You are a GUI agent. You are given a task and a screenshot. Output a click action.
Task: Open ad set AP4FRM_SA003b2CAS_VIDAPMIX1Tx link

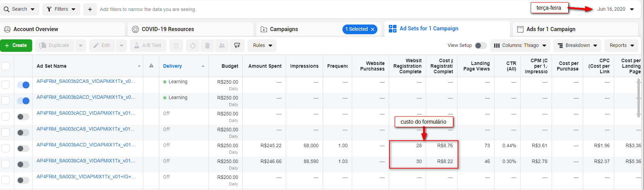click(86, 82)
